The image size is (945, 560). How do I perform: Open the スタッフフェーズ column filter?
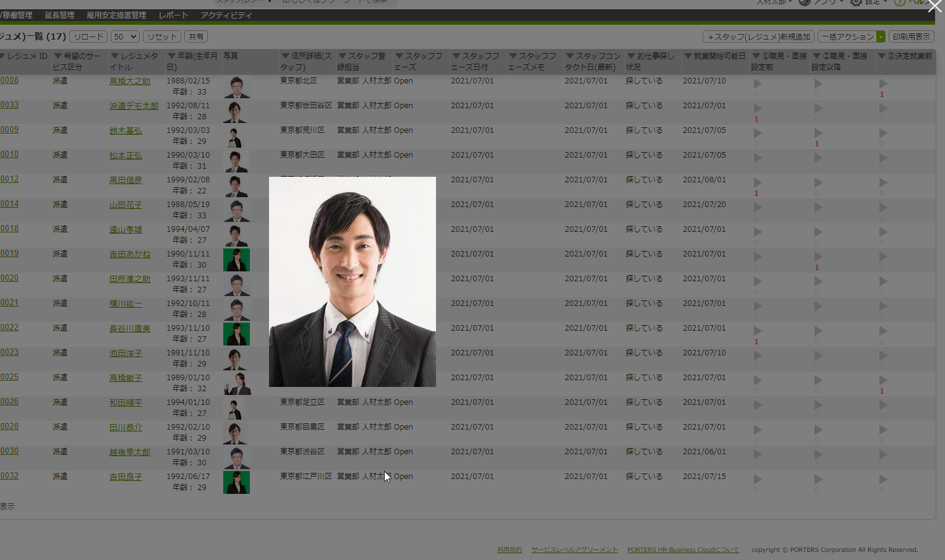[399, 56]
